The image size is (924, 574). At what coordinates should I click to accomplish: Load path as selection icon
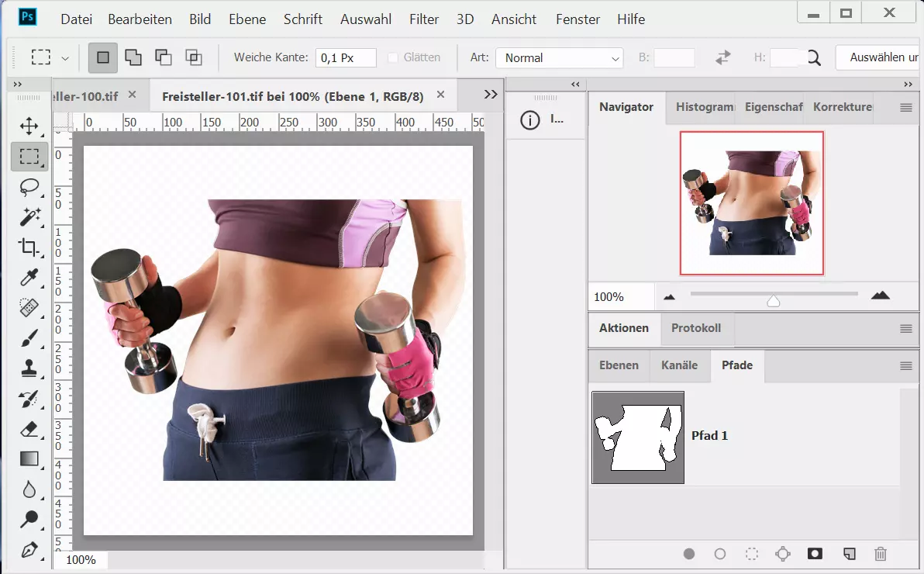751,554
